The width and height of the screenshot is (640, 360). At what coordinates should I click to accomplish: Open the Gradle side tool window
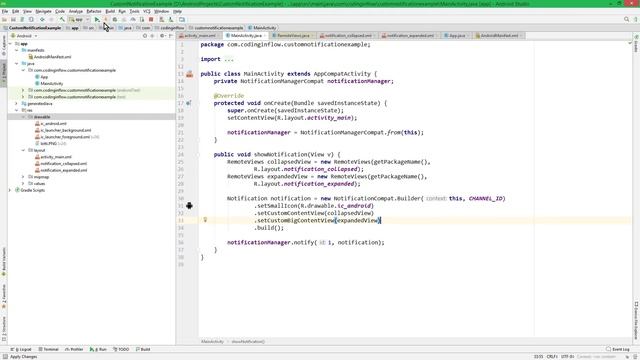pos(636,43)
